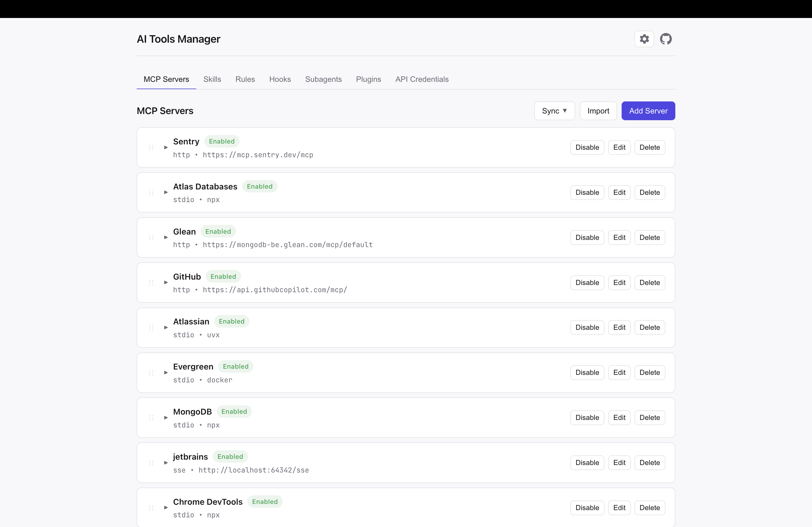Click the Import button
This screenshot has width=812, height=527.
point(598,111)
